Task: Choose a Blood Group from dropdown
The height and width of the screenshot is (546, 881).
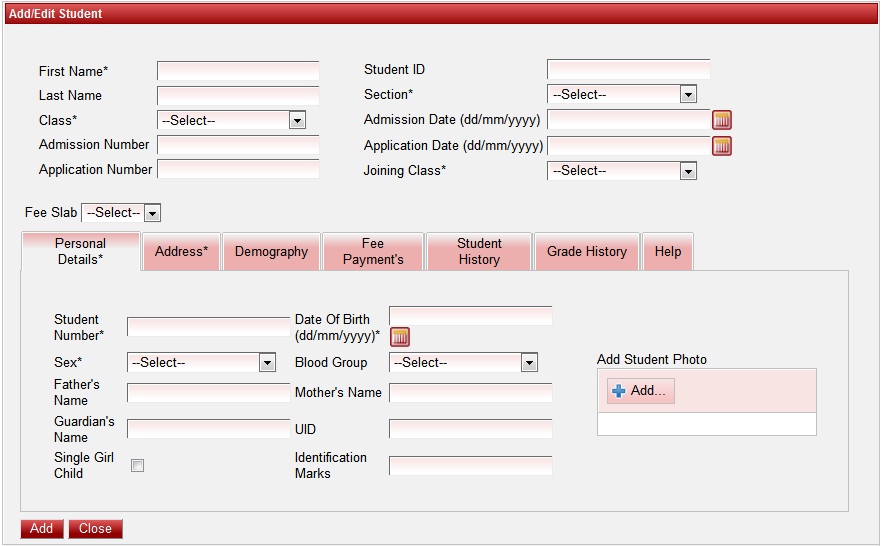Action: pos(463,363)
